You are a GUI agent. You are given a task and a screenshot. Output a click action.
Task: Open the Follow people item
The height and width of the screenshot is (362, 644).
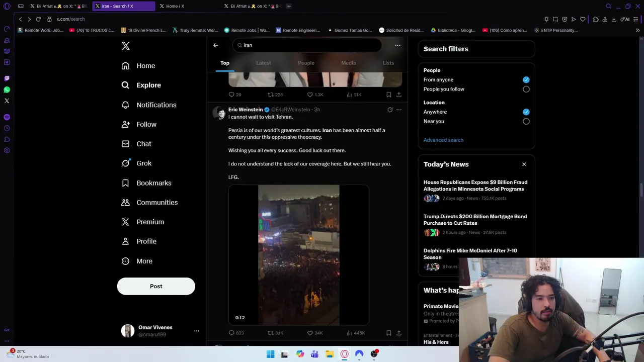pos(139,124)
